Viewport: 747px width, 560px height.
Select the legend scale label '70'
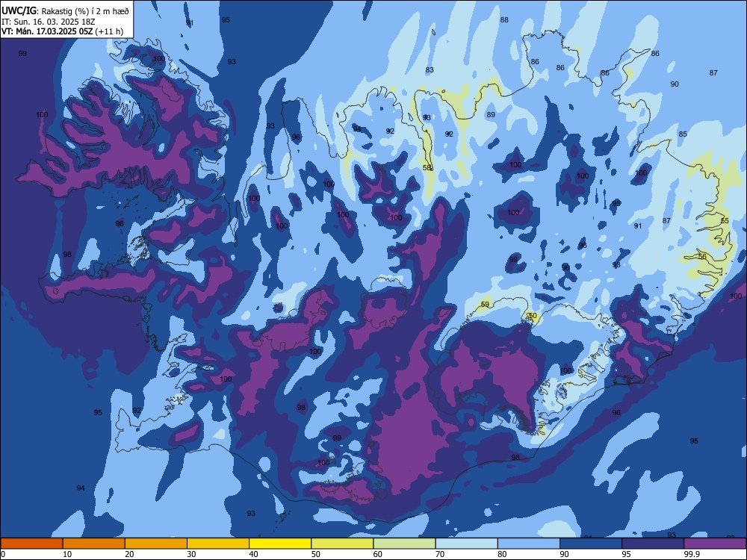[x=440, y=554]
